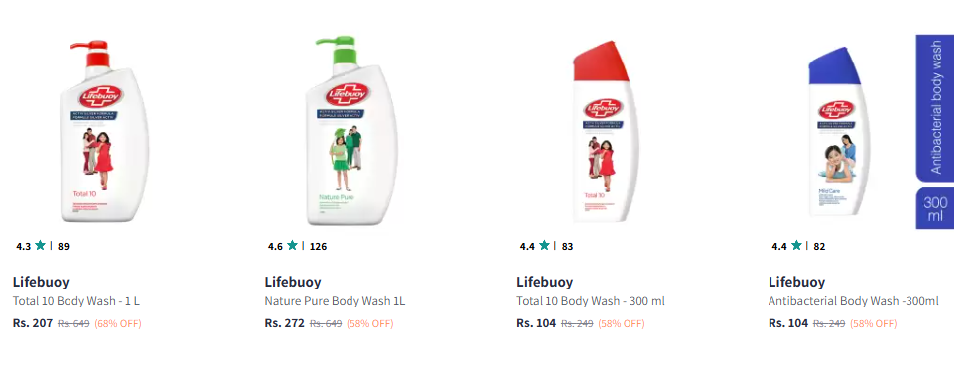Viewport: 980px width, 374px height.
Task: Open the Nature Pure Body Wash 1L title
Action: click(x=335, y=301)
